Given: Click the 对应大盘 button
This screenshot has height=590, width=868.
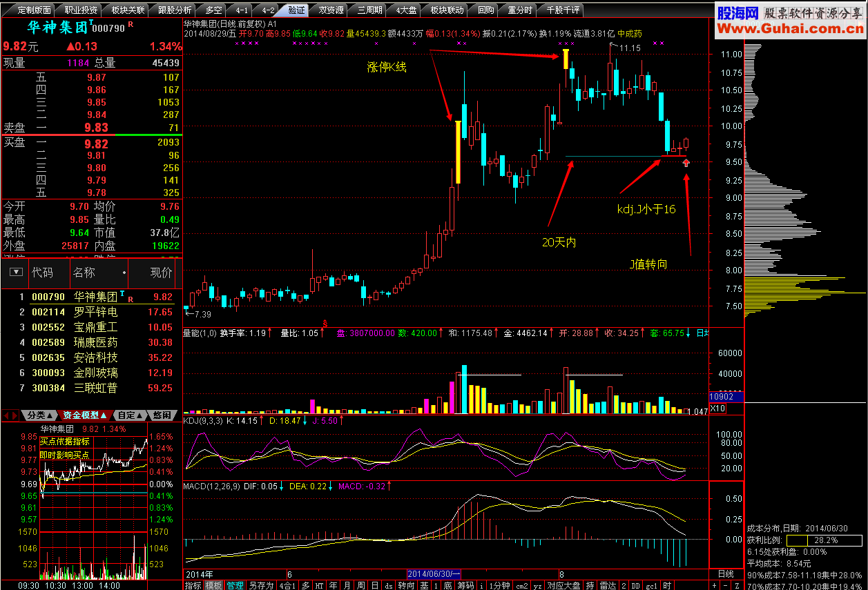Looking at the screenshot, I should [563, 585].
